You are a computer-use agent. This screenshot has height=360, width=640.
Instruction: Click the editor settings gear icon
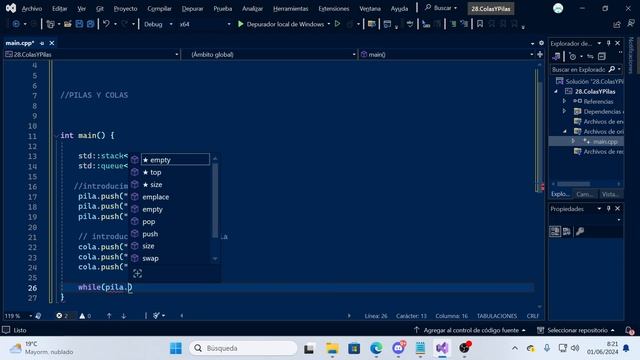(541, 43)
